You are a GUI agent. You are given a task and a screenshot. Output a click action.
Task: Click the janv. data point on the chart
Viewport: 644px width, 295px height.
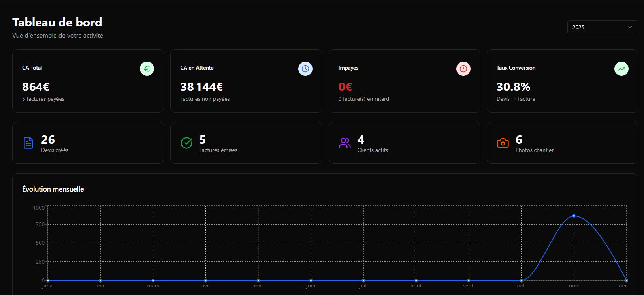pos(48,280)
